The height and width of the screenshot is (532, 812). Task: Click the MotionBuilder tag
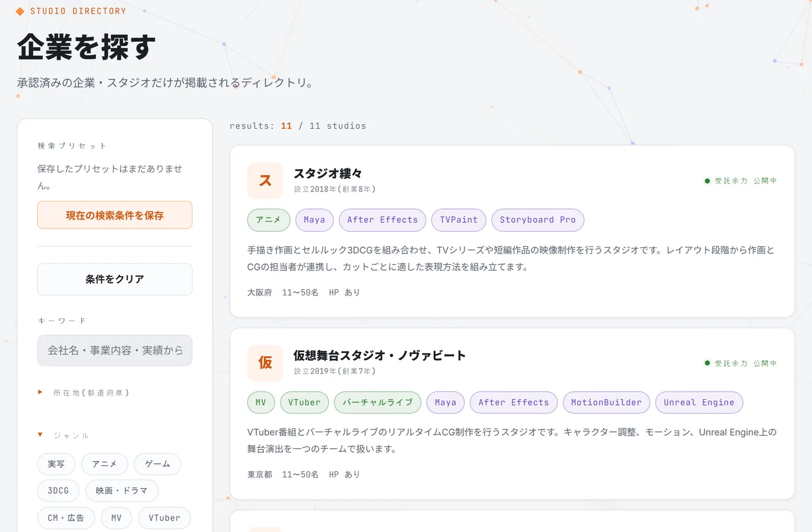pos(606,403)
